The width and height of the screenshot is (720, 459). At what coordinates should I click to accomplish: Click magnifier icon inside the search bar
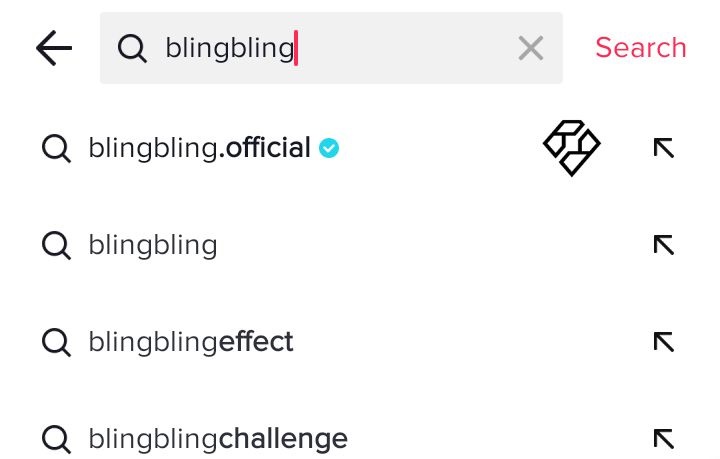point(132,48)
